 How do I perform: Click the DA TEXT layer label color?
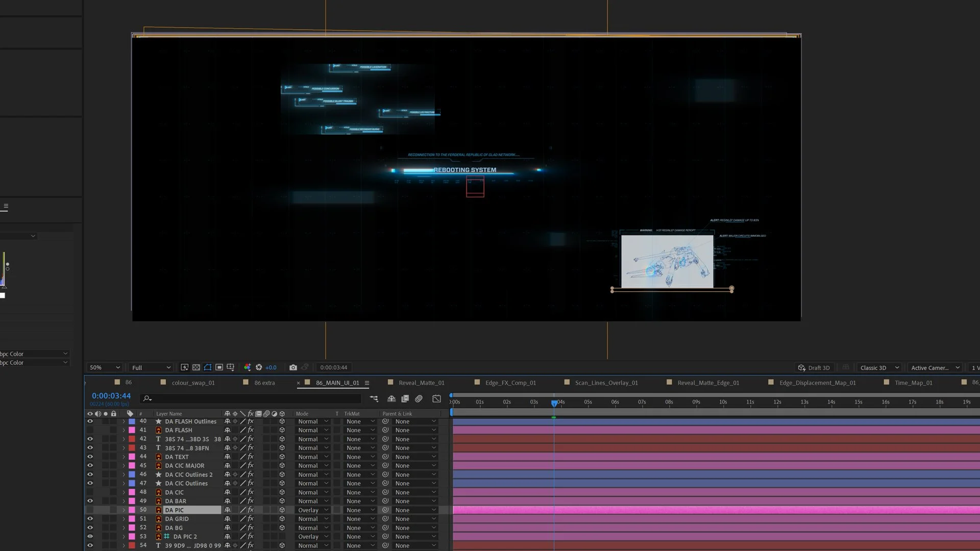coord(132,457)
